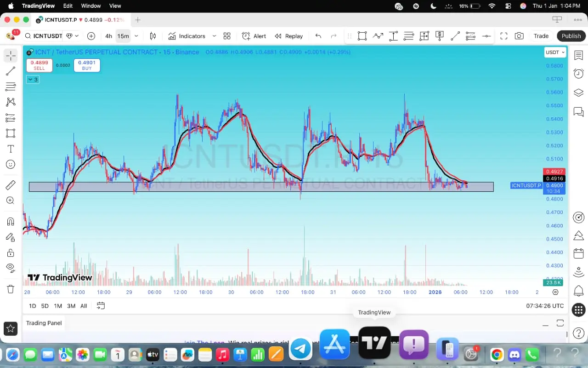The height and width of the screenshot is (368, 588).
Task: Toggle bar Replay mode
Action: tap(288, 36)
